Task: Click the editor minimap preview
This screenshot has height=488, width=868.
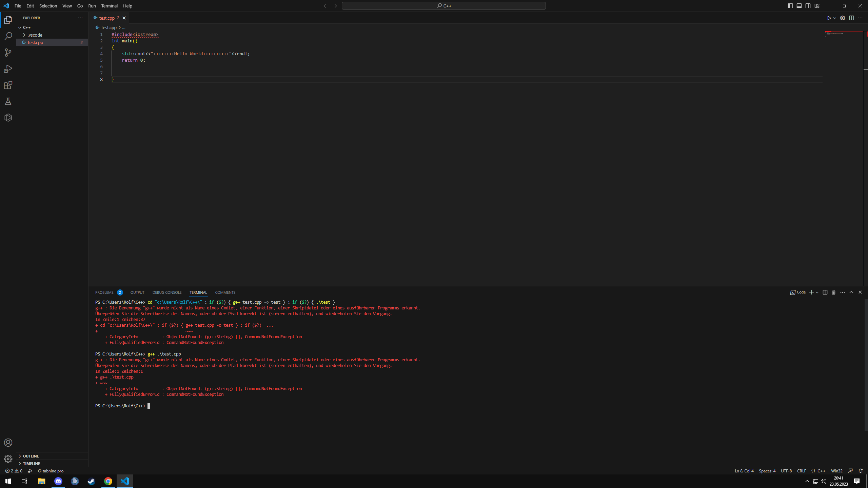Action: (x=844, y=34)
